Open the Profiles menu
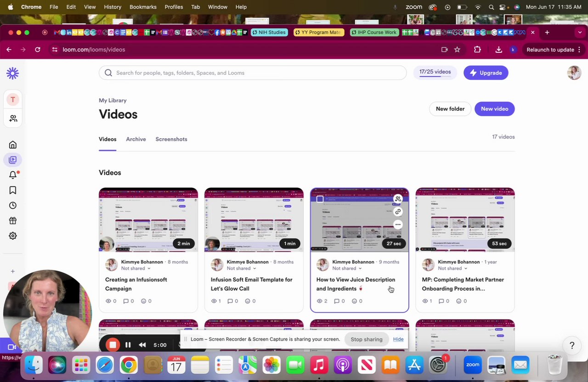The height and width of the screenshot is (382, 588). (x=174, y=7)
